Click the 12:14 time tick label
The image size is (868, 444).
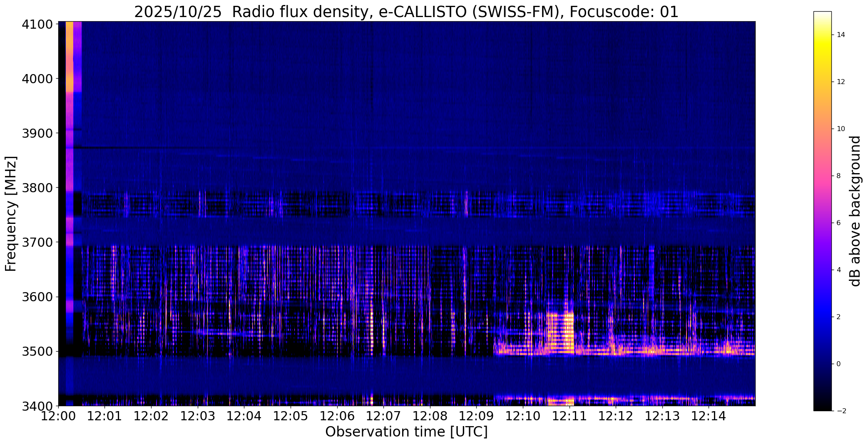point(709,416)
